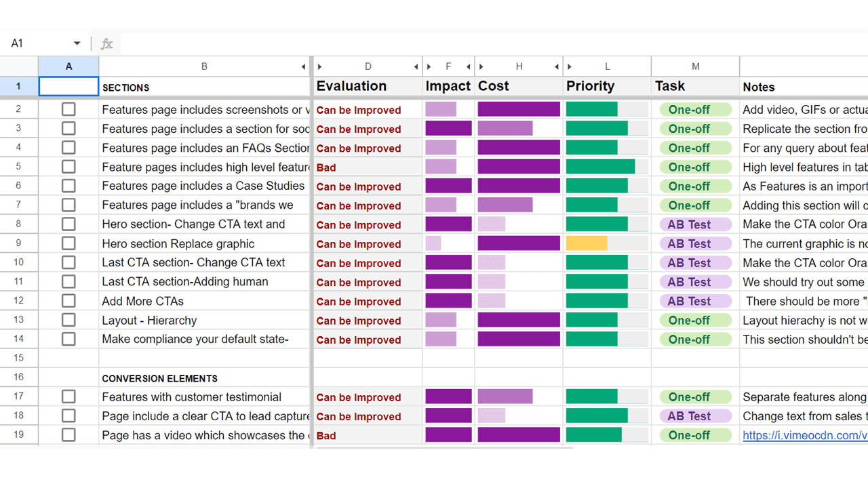Click the One-off task cell in row 2
Image resolution: width=868 pixels, height=488 pixels.
(695, 108)
